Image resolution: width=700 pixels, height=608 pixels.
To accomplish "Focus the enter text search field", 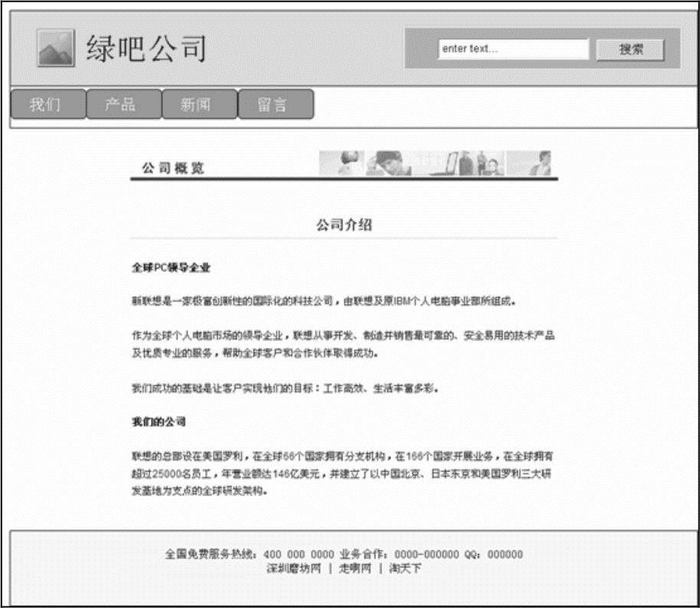I will coord(513,49).
